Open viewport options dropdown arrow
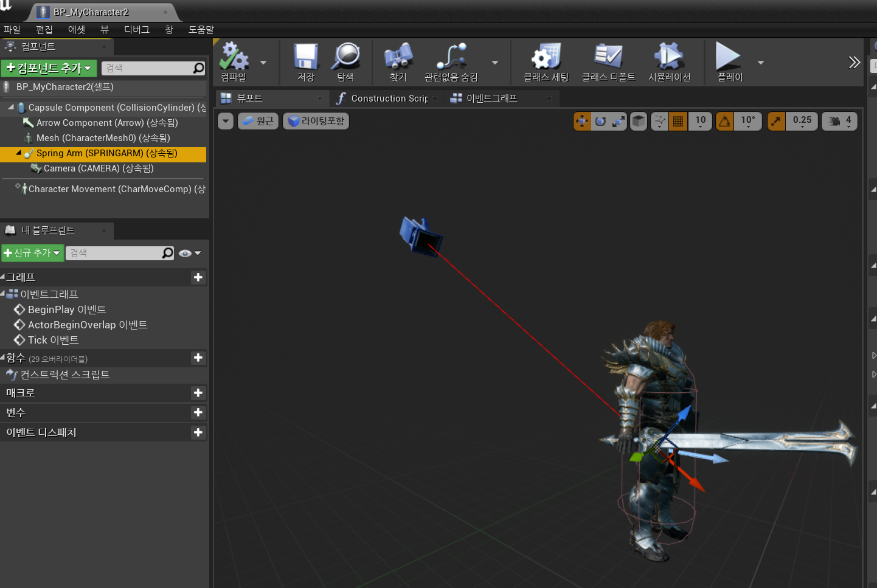This screenshot has height=588, width=877. point(226,121)
